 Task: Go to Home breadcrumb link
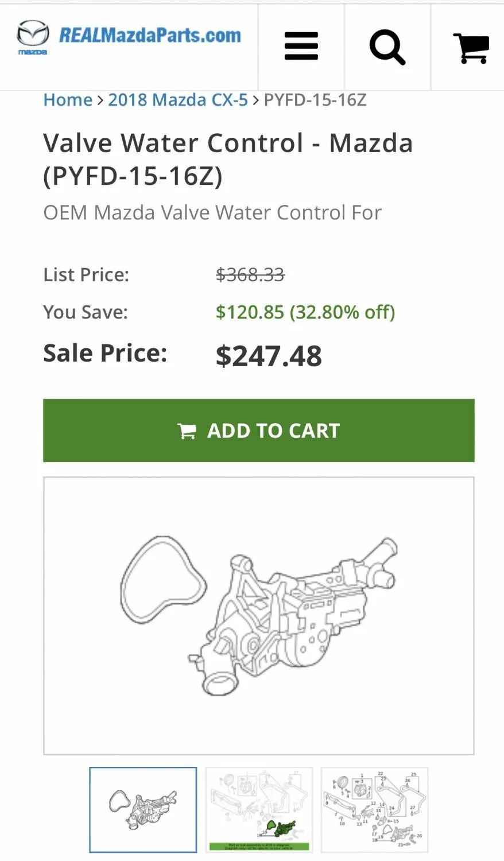(68, 100)
